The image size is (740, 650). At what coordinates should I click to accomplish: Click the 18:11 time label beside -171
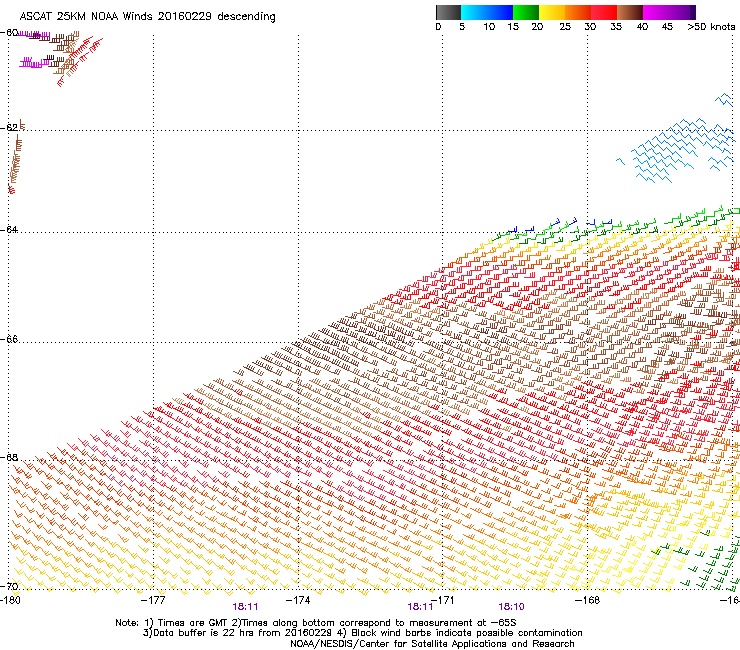[420, 607]
